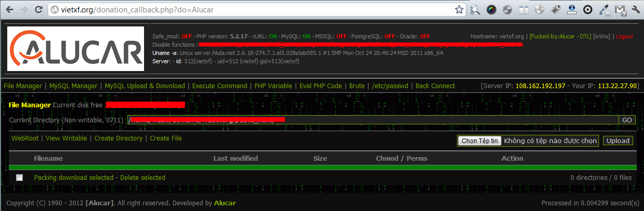The width and height of the screenshot is (644, 211).
Task: Sort by the Size column header
Action: [x=320, y=159]
